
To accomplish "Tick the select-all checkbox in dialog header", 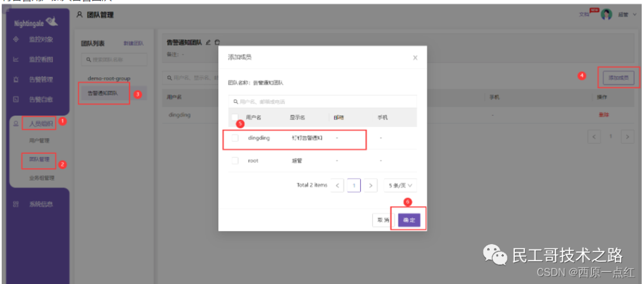I will click(x=235, y=117).
